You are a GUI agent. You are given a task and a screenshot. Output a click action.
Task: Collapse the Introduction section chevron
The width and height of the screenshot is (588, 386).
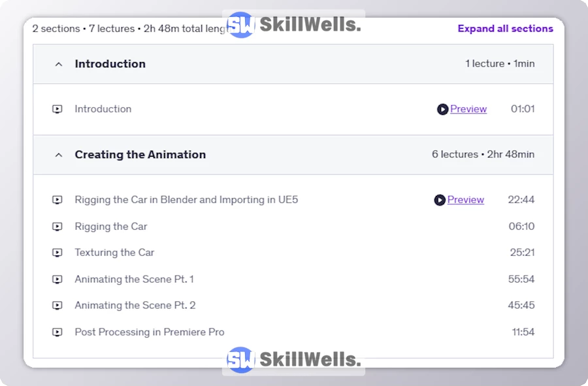coord(59,64)
